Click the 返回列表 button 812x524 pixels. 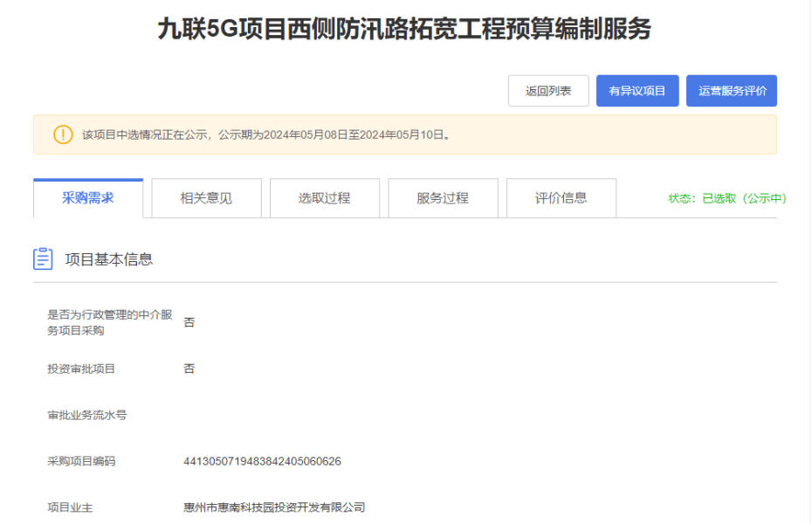point(548,91)
